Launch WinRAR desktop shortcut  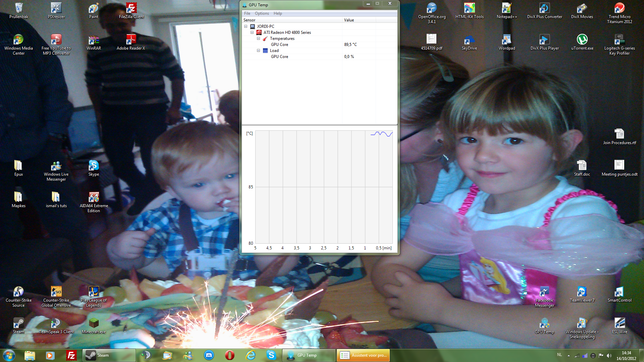[x=94, y=42]
